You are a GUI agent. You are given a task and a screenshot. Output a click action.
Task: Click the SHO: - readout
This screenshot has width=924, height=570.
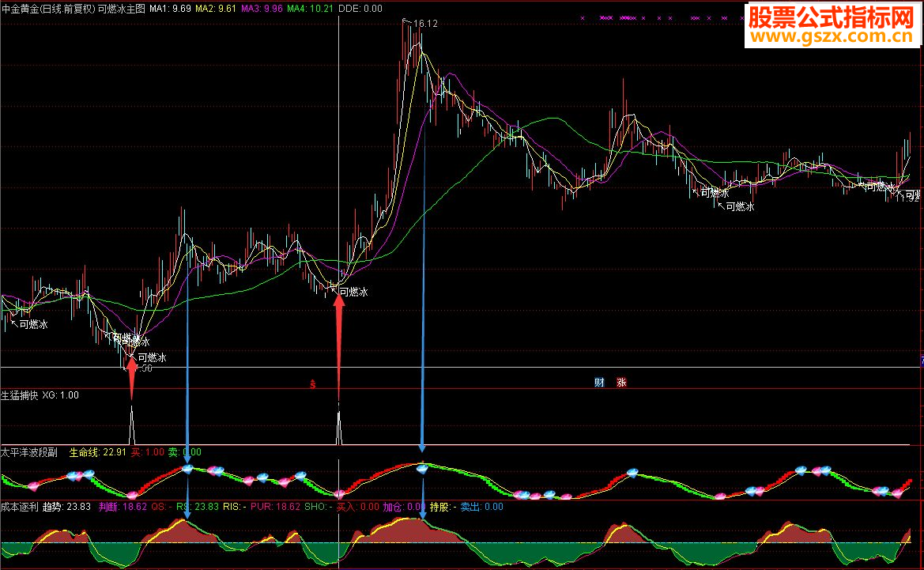(319, 507)
